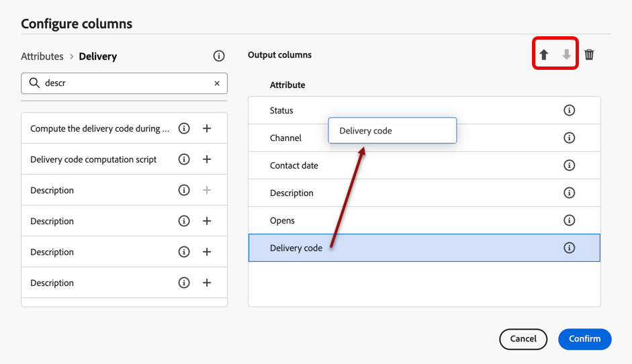Click info icon beside Delivery breadcrumb
The height and width of the screenshot is (364, 632).
point(218,56)
